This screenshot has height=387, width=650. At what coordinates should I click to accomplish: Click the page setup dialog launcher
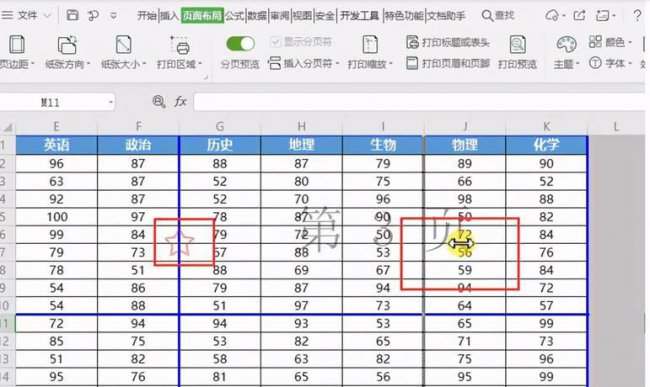(x=206, y=77)
